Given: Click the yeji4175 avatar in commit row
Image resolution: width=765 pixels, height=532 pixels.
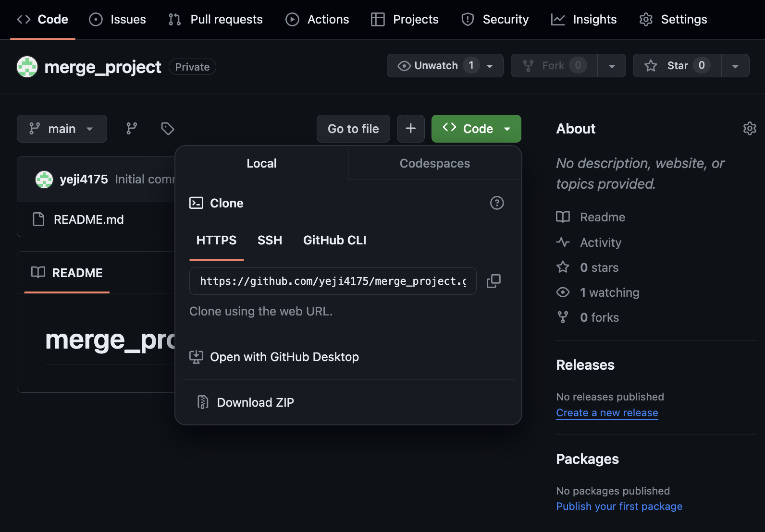Looking at the screenshot, I should coord(44,179).
